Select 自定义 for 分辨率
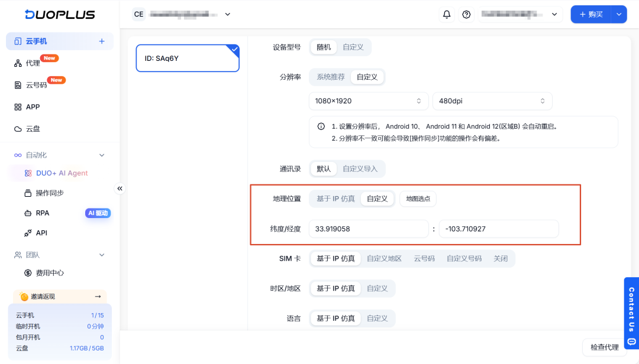 coord(367,77)
